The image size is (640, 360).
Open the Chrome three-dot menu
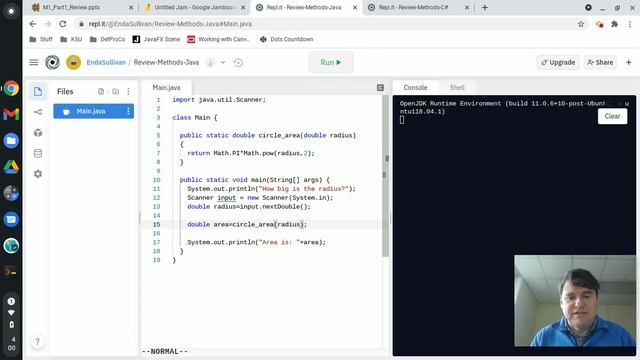tap(630, 24)
